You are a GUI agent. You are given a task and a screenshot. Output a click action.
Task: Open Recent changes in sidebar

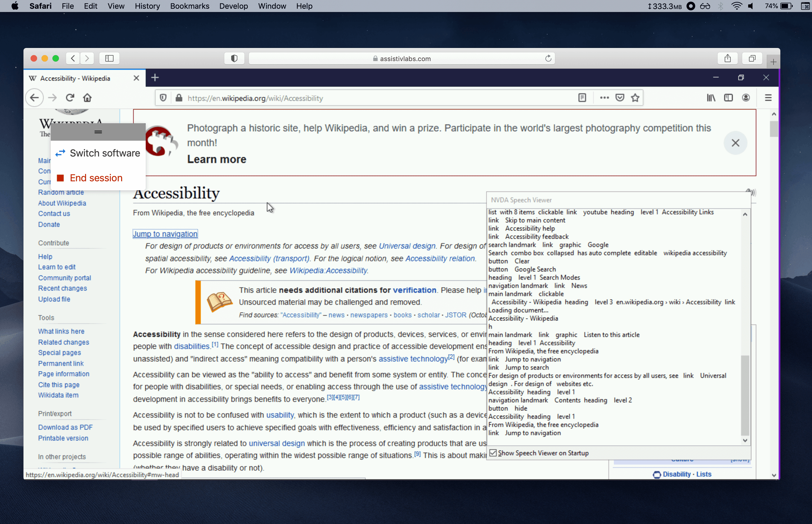[63, 288]
